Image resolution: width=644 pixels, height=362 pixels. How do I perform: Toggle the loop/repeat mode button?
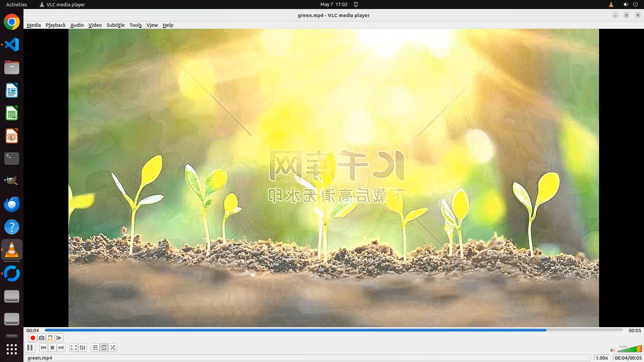click(x=104, y=348)
